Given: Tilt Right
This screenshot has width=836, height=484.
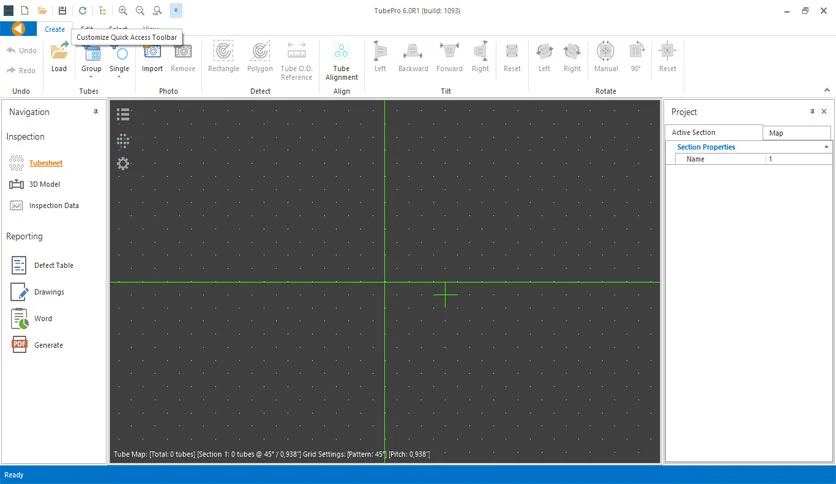Looking at the screenshot, I should point(480,57).
